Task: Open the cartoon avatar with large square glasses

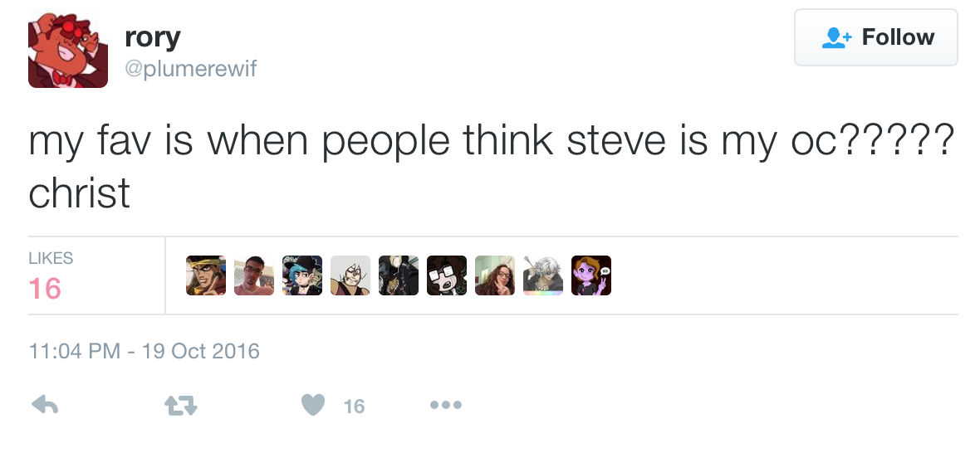Action: coord(447,275)
